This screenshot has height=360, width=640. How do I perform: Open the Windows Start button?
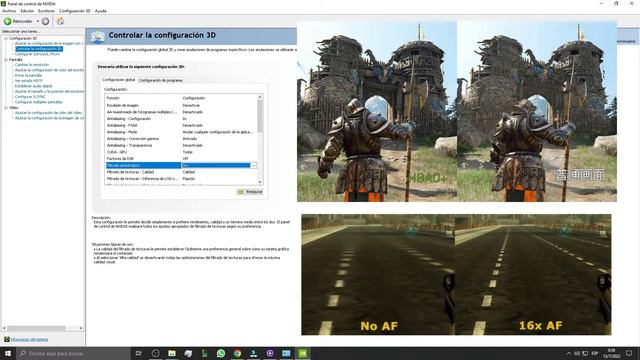(x=7, y=353)
